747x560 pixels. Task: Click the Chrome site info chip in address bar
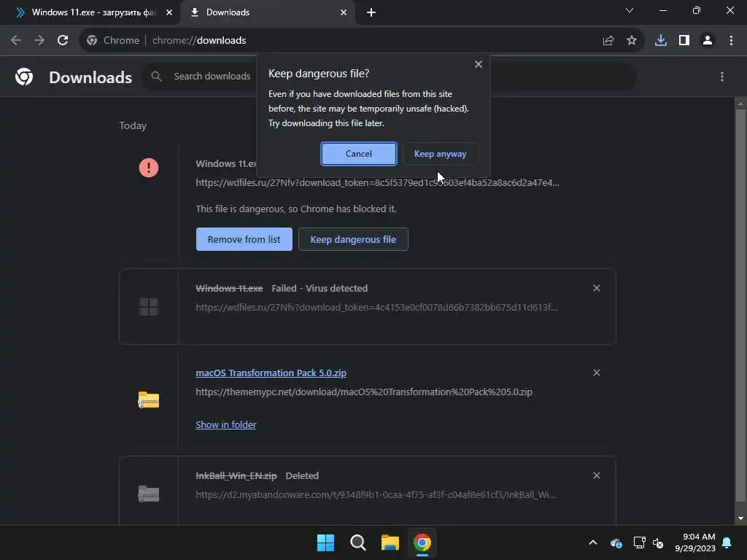click(113, 41)
